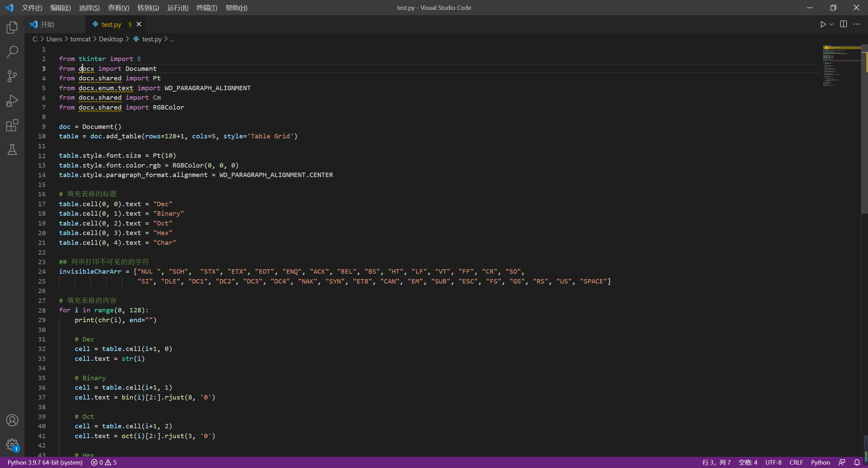Run Python file with play button
Viewport: 868px width, 468px height.
[x=823, y=24]
